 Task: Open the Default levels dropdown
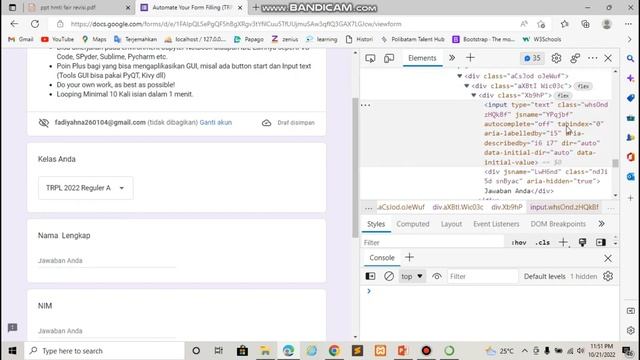[x=544, y=276]
